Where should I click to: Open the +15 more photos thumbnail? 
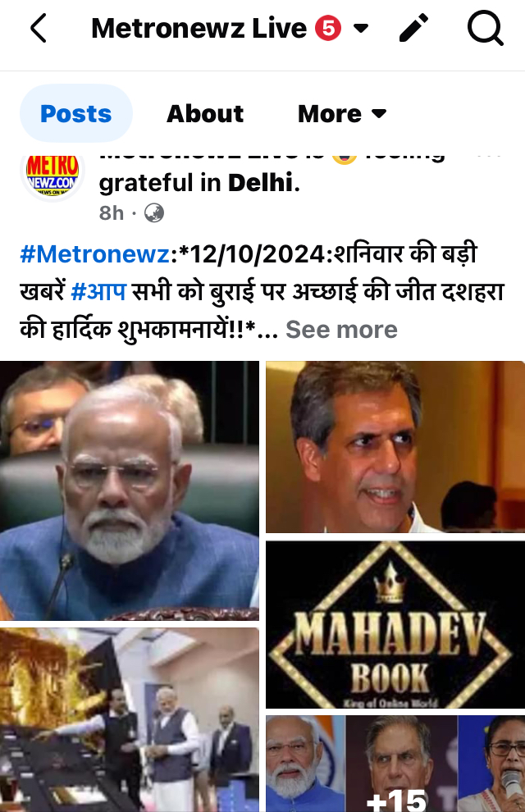pos(395,764)
